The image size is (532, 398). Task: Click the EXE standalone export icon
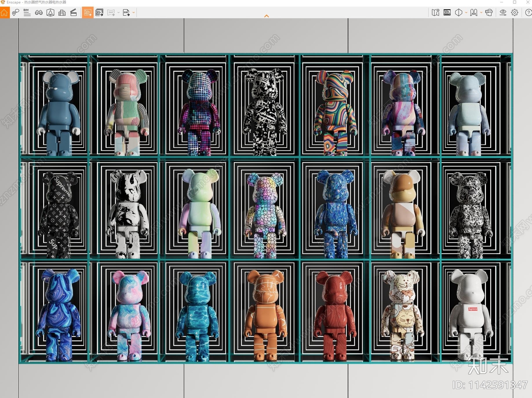tap(126, 13)
